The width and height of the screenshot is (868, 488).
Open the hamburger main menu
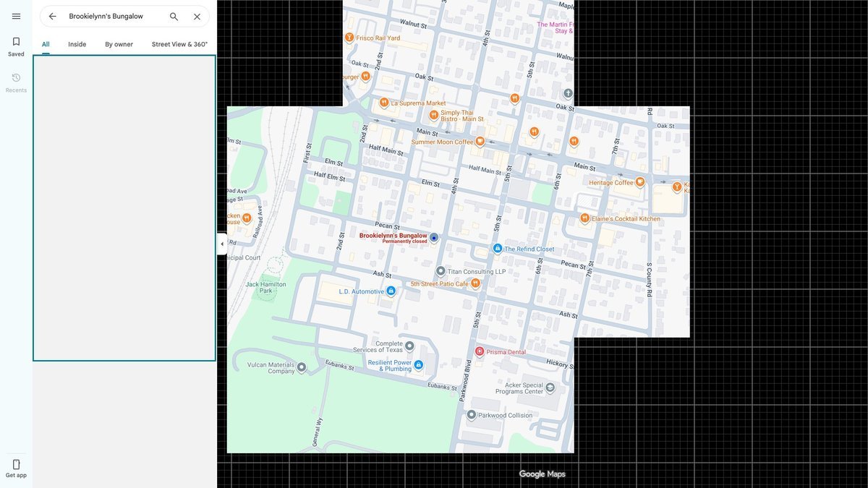click(x=16, y=16)
